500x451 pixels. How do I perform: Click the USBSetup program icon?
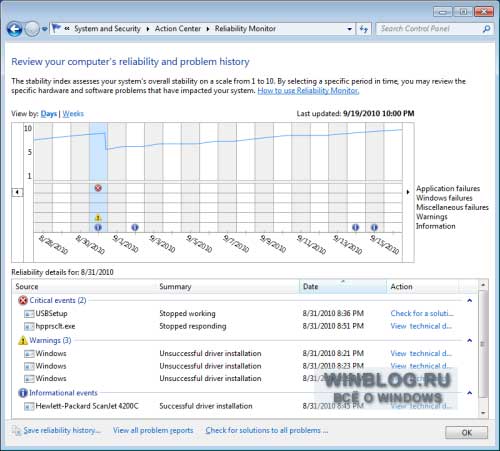(x=29, y=314)
